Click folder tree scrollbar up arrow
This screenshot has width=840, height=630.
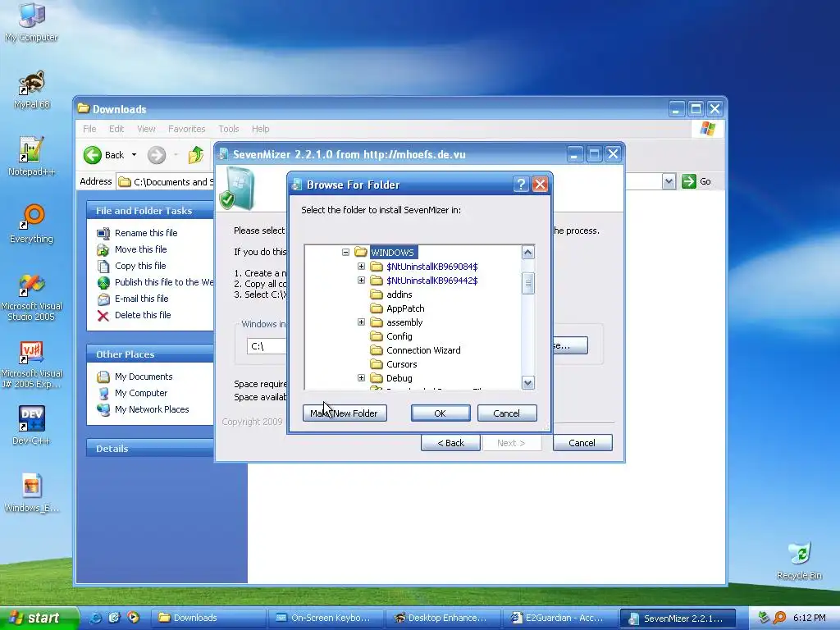pos(527,253)
